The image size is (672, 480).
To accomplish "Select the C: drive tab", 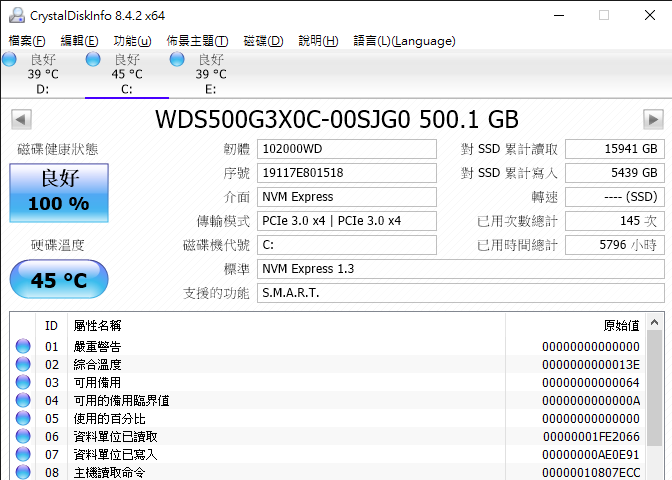I will [127, 74].
